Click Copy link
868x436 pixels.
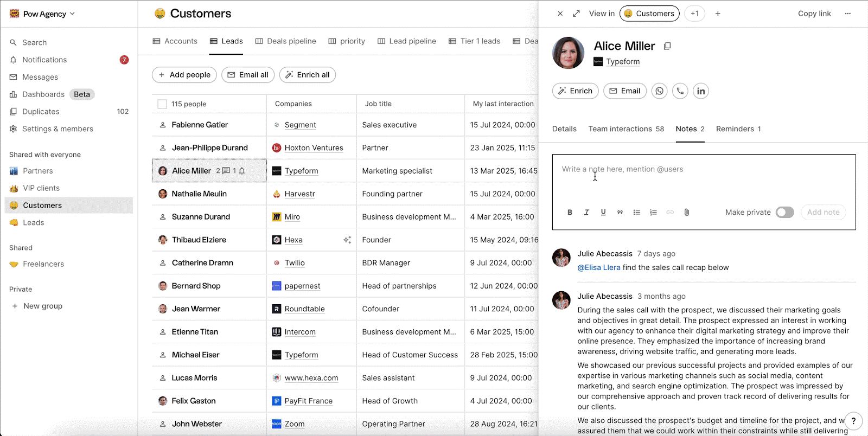[814, 14]
